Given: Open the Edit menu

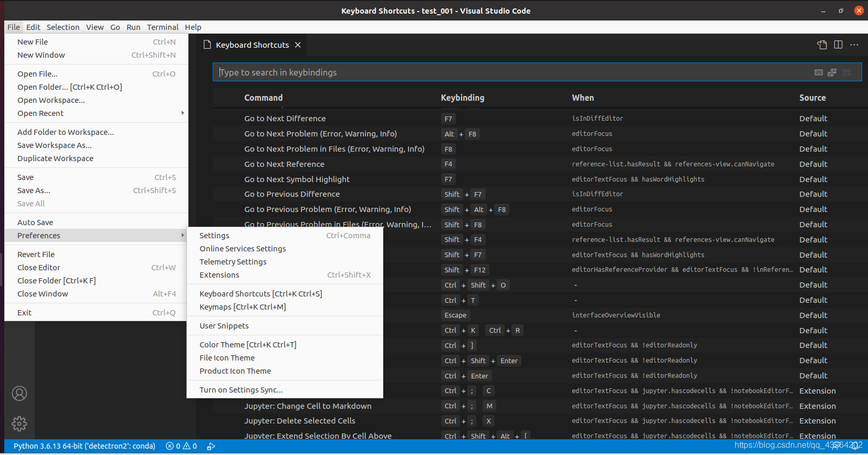Looking at the screenshot, I should 33,27.
